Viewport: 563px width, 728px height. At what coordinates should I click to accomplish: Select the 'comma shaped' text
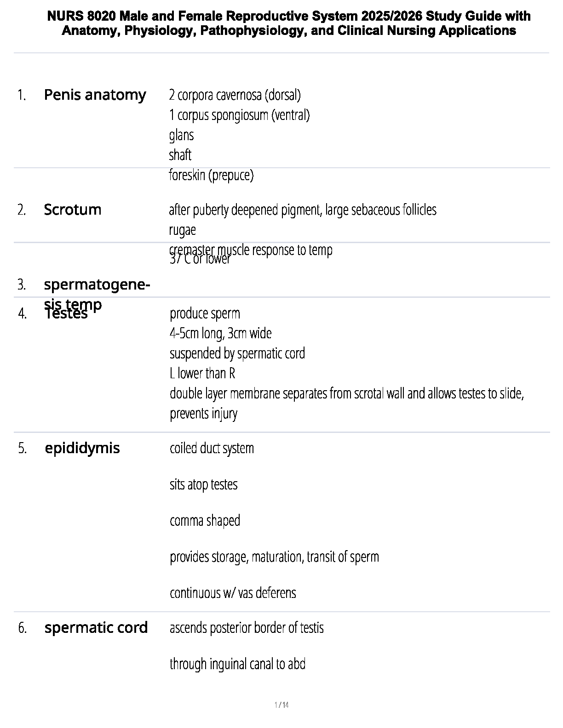[x=205, y=521]
